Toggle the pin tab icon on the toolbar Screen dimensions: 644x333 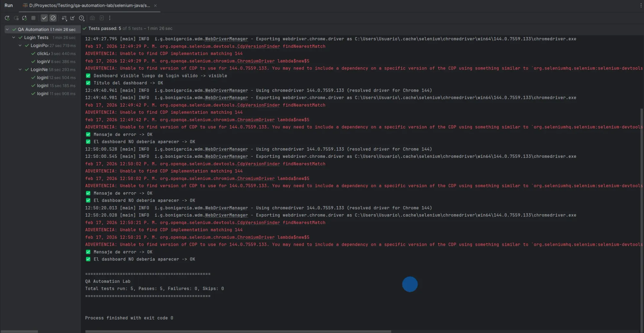[x=24, y=18]
